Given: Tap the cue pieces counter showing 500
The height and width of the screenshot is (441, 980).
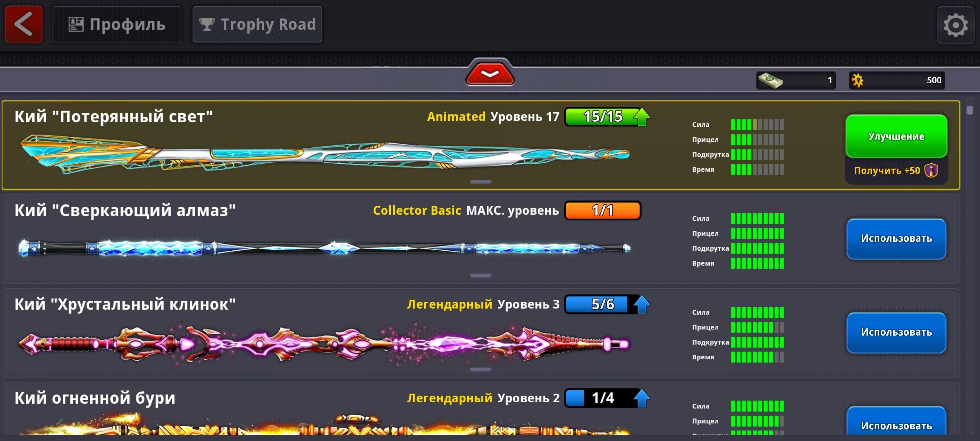Looking at the screenshot, I should pyautogui.click(x=897, y=80).
